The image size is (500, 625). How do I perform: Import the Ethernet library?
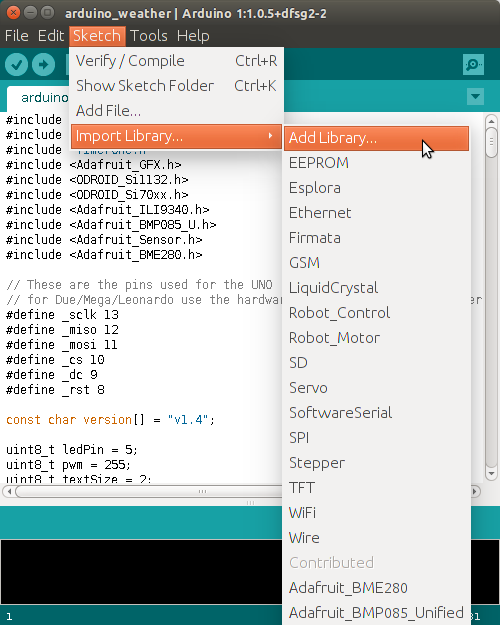[x=376, y=213]
